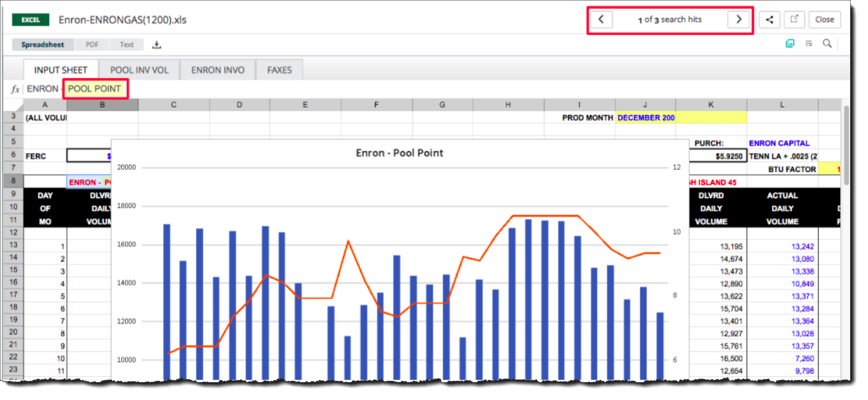
Task: Go to next search hit arrow
Action: point(739,19)
